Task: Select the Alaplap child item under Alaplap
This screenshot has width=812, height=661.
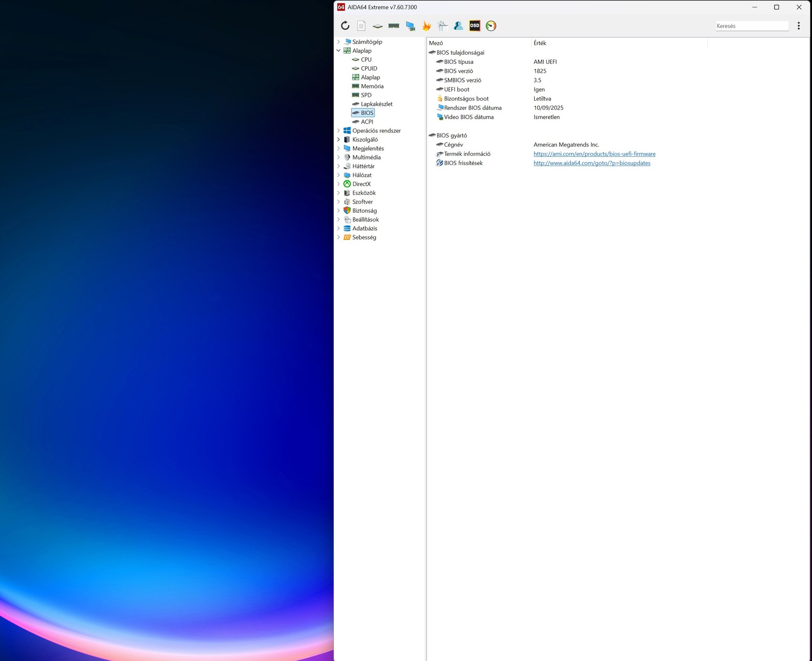Action: 370,77
